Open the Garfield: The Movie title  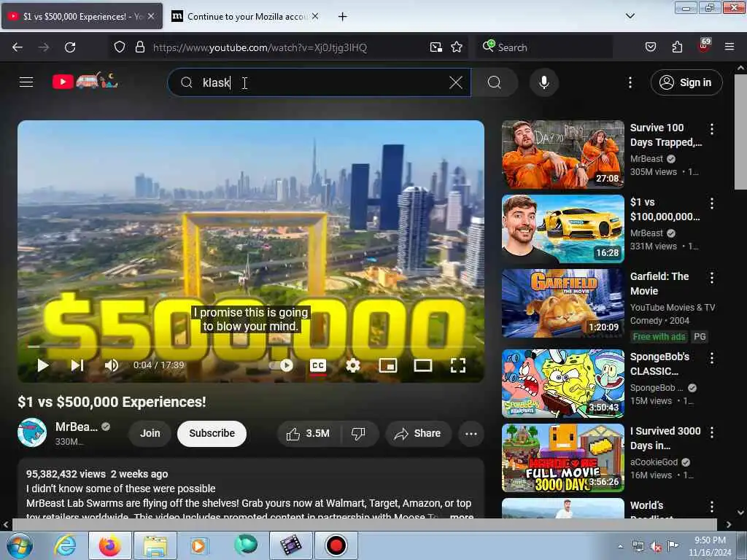click(x=659, y=284)
